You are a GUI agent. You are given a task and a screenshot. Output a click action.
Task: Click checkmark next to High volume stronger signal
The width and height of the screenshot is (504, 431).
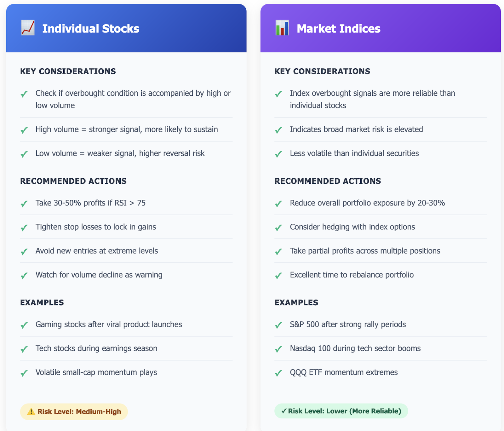[x=24, y=130]
